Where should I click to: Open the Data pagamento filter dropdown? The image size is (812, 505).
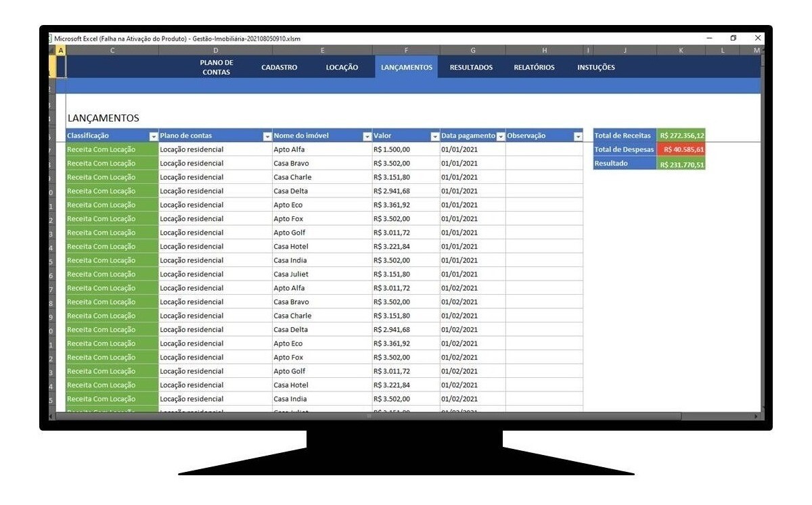(501, 137)
